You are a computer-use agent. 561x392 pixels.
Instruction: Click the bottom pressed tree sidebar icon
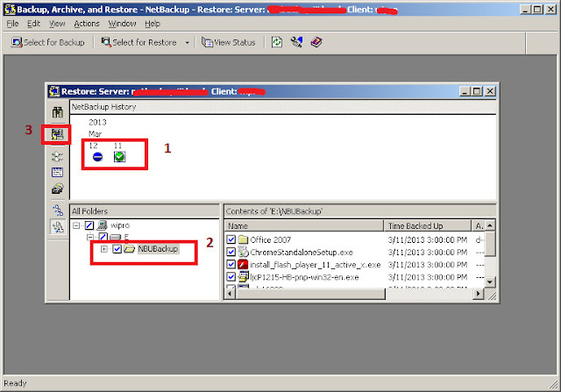57,226
